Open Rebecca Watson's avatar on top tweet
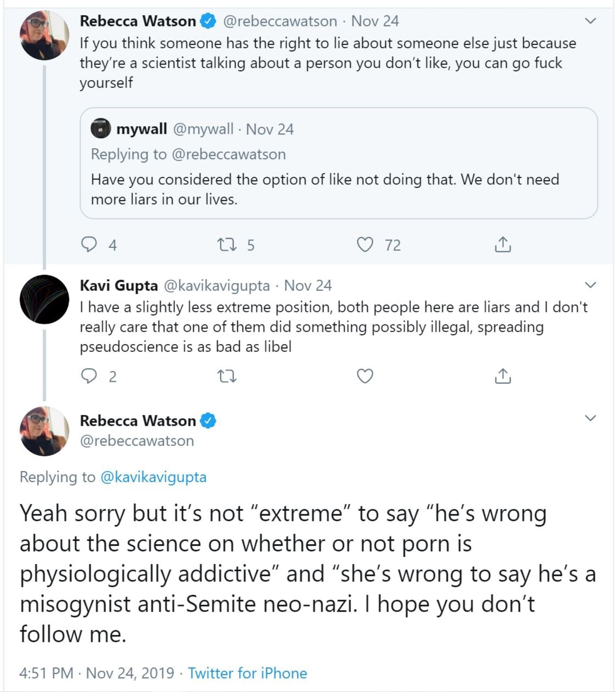 [44, 35]
